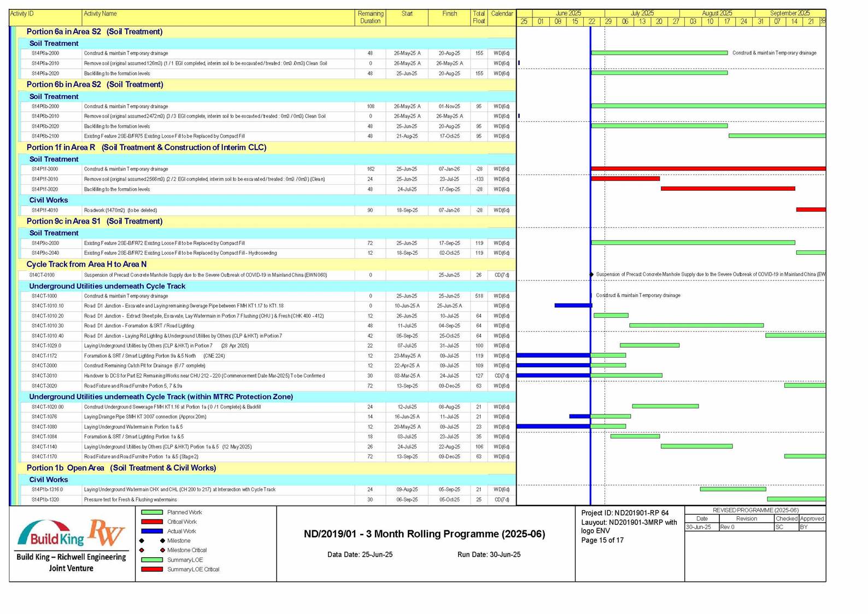The width and height of the screenshot is (868, 614).
Task: Click the Finish column header
Action: coord(449,17)
